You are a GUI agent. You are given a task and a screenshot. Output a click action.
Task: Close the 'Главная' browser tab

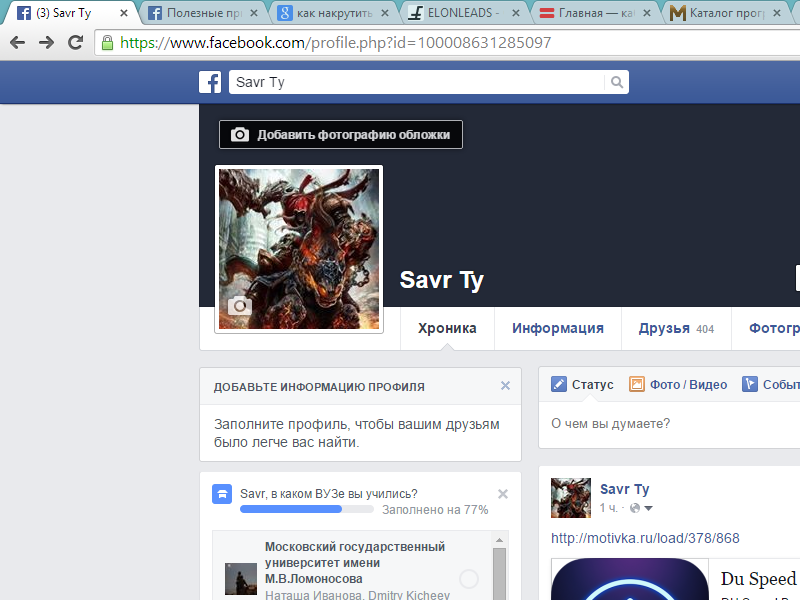tap(646, 13)
